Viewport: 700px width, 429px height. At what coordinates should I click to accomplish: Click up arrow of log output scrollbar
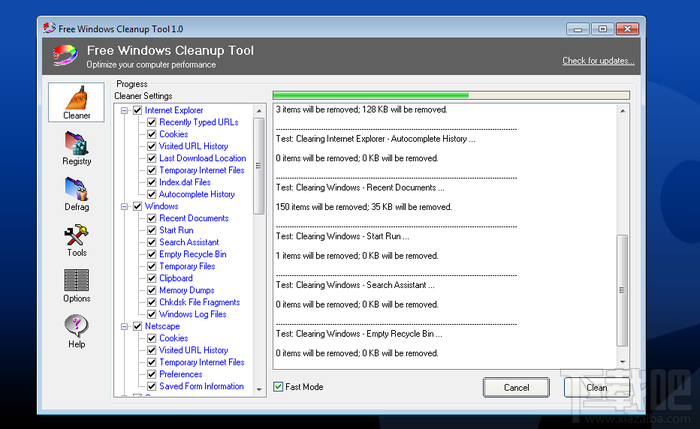(x=622, y=111)
